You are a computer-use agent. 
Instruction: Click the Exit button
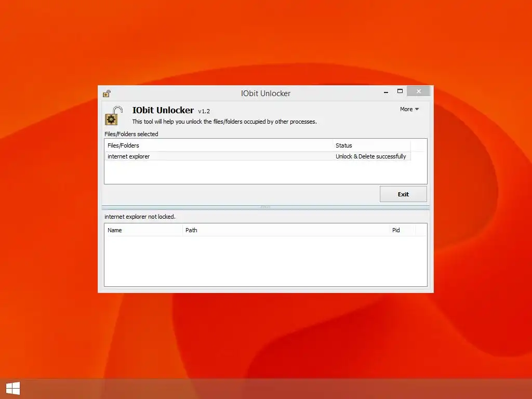tap(403, 194)
